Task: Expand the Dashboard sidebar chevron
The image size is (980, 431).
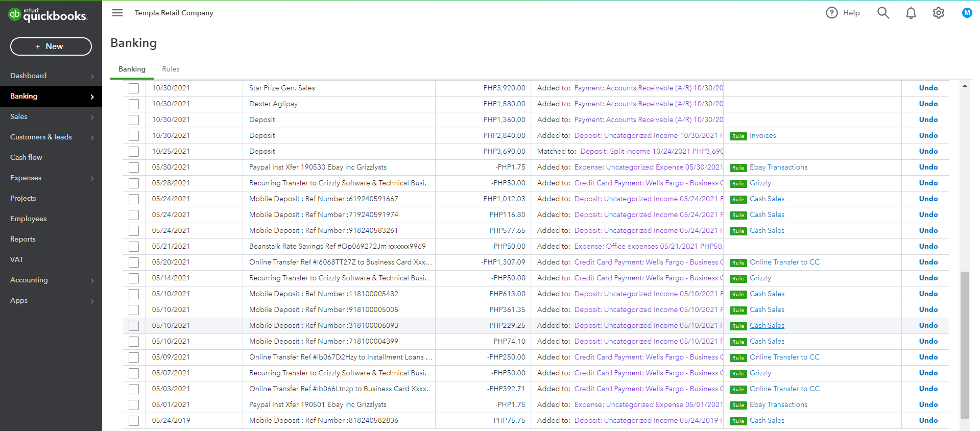Action: coord(92,76)
